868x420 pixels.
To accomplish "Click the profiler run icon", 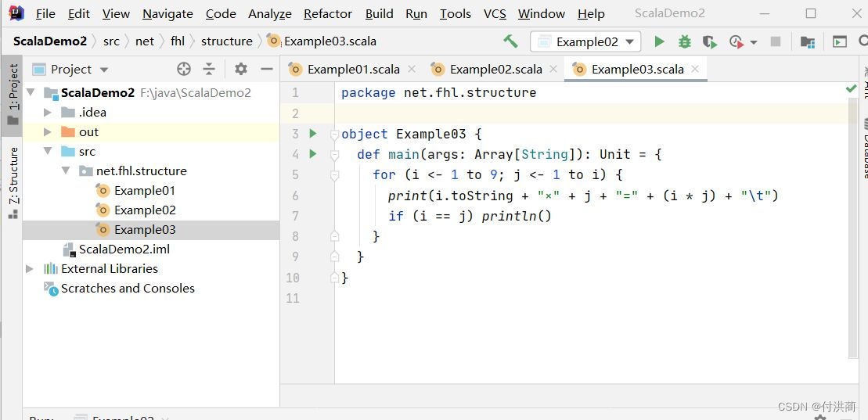I will (736, 41).
